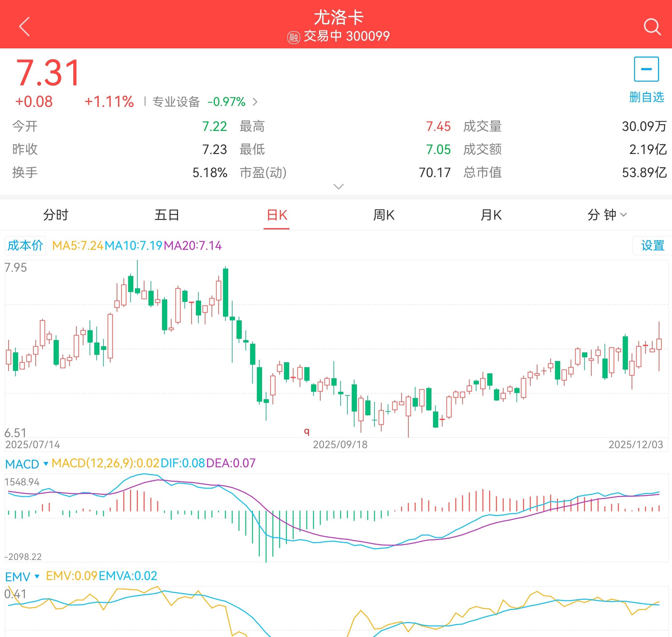The image size is (672, 637).
Task: Select the 周K tab
Action: 384,215
